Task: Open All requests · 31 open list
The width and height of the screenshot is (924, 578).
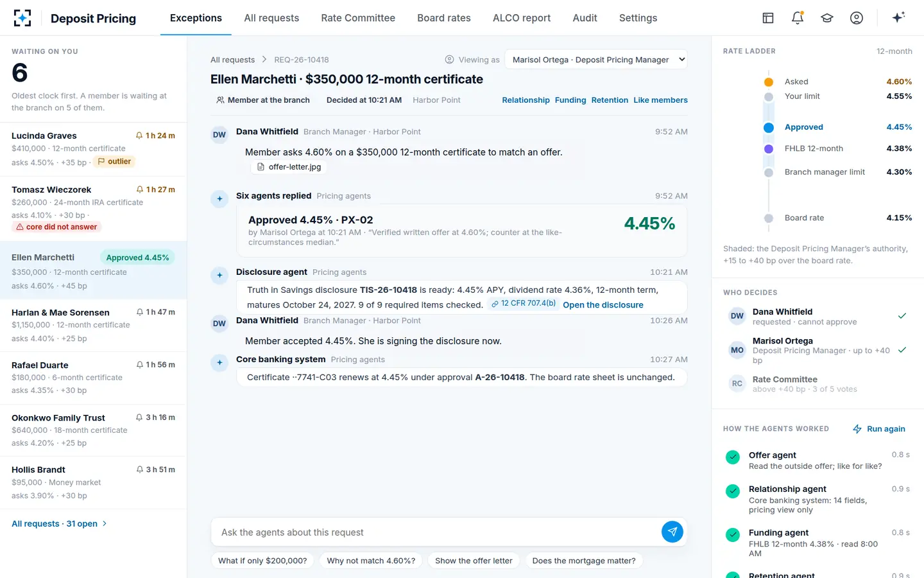Action: pyautogui.click(x=59, y=524)
